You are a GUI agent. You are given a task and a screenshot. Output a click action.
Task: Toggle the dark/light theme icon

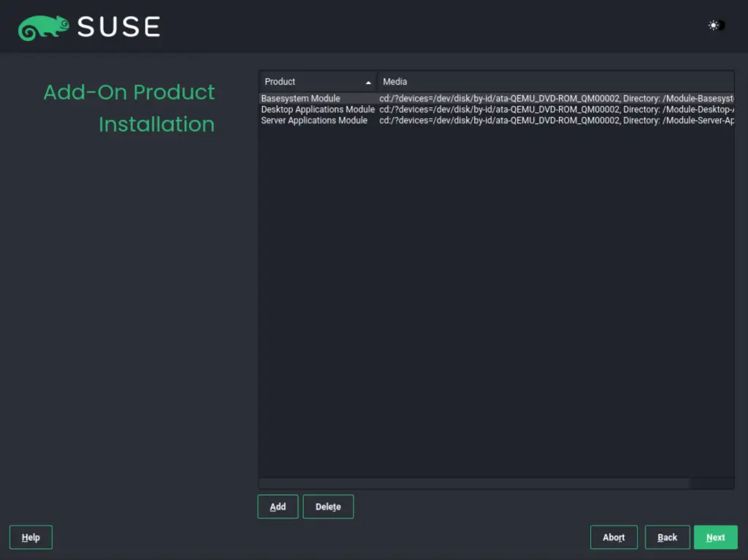tap(714, 25)
